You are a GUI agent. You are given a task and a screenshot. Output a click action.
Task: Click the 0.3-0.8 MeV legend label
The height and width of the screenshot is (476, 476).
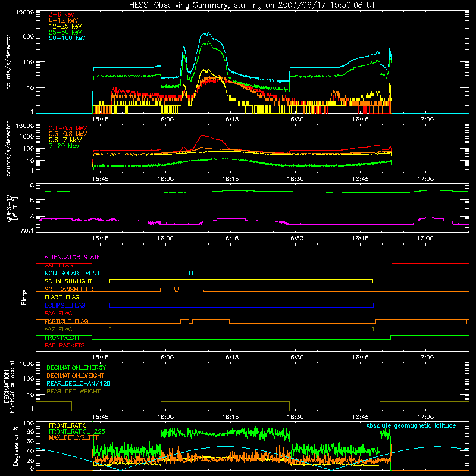click(68, 134)
